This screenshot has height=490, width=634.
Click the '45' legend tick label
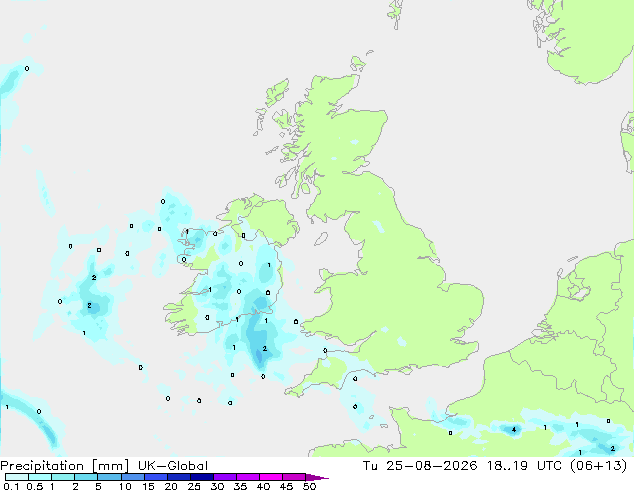click(286, 486)
